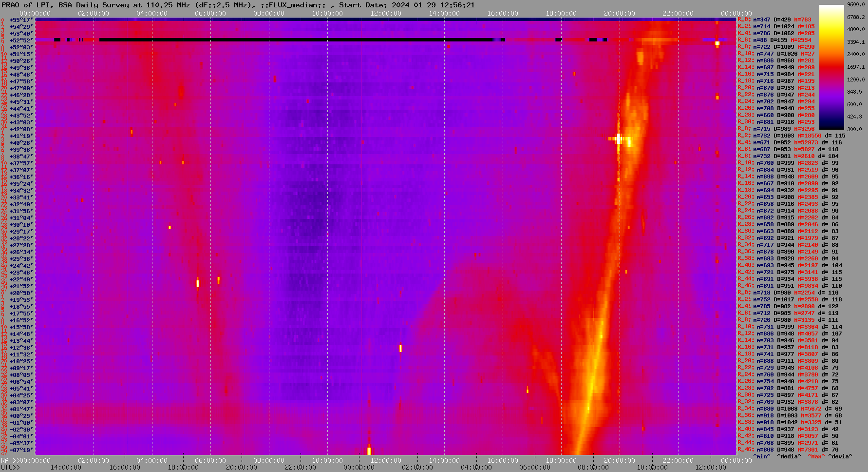Select the stats row m=88 D=135 M=2554
Viewport: 868px width, 472px height.
774,40
